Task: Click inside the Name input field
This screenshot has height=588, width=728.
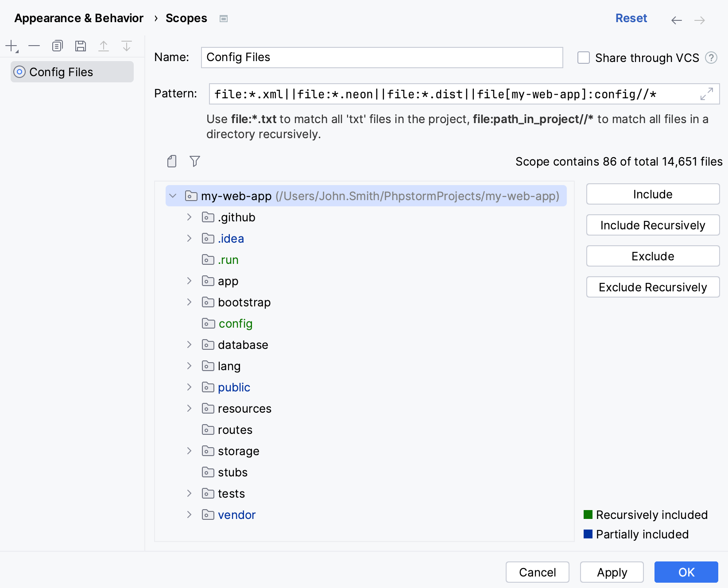Action: point(381,57)
